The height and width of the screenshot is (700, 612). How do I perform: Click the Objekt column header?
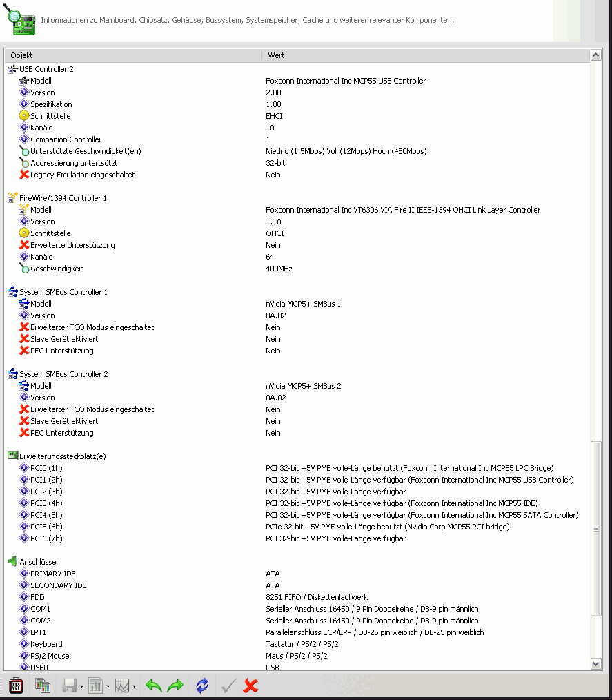(133, 55)
